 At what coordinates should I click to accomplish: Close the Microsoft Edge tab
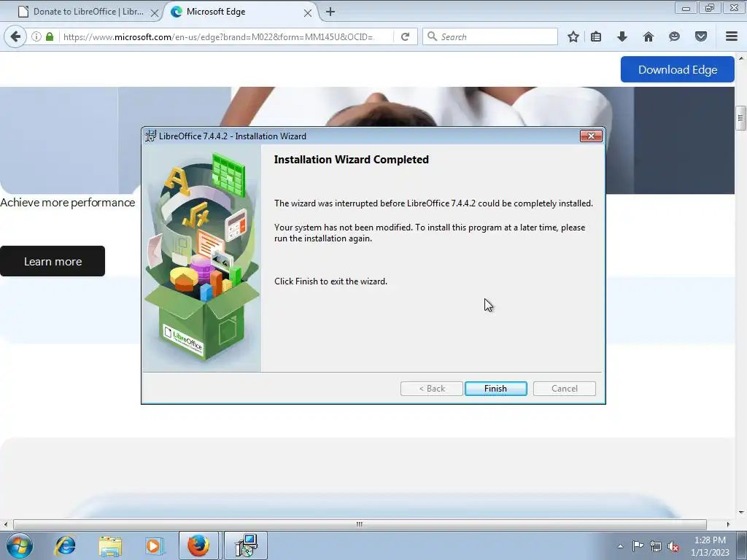[308, 13]
